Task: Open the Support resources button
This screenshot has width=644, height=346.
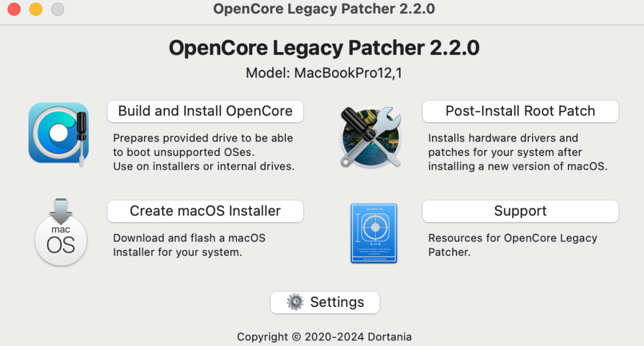Action: [520, 211]
